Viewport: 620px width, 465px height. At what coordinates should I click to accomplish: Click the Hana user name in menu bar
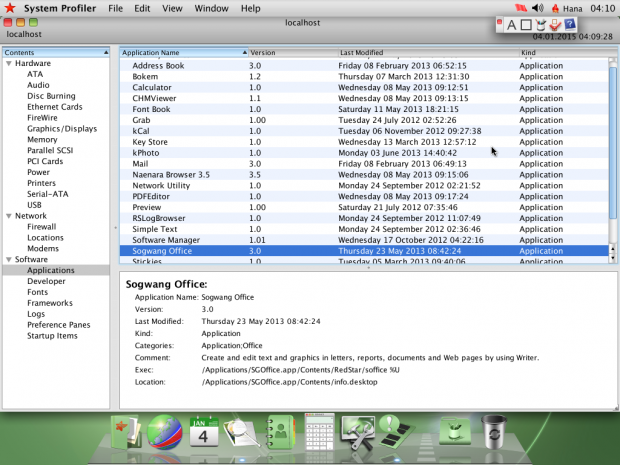(x=573, y=8)
